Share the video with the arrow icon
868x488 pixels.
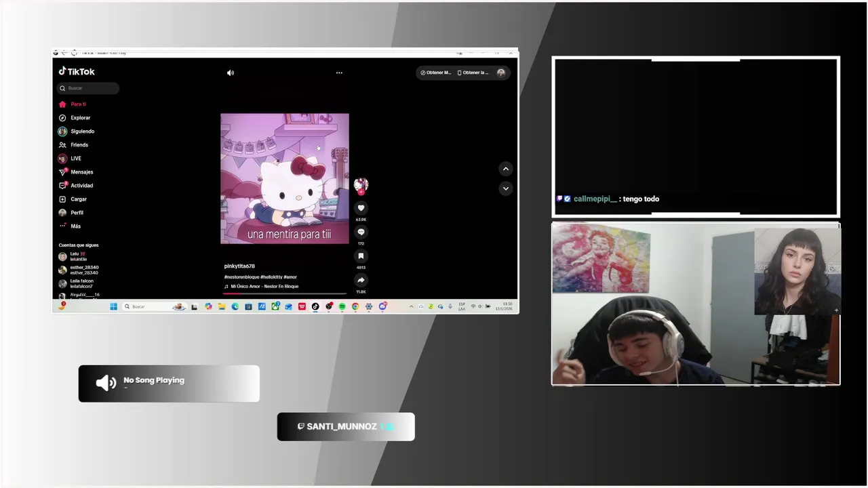pos(361,280)
